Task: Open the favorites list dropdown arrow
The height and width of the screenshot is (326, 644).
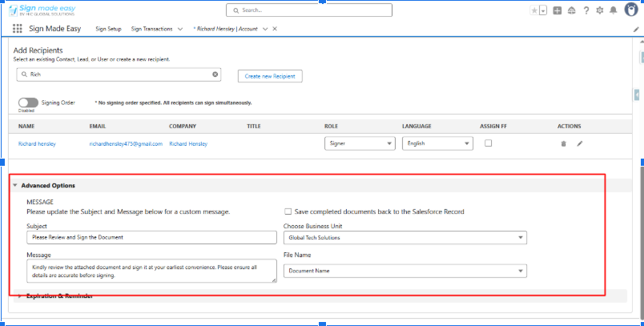Action: click(543, 10)
